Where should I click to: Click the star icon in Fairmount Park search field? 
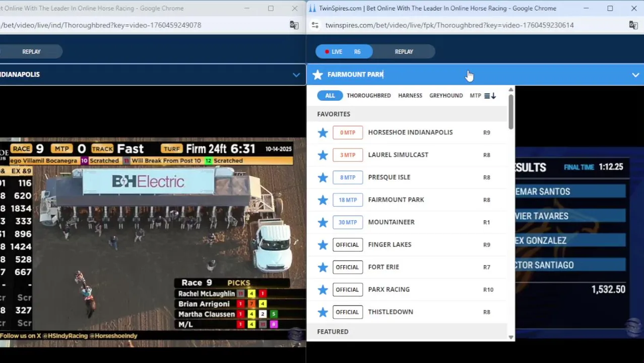click(317, 75)
